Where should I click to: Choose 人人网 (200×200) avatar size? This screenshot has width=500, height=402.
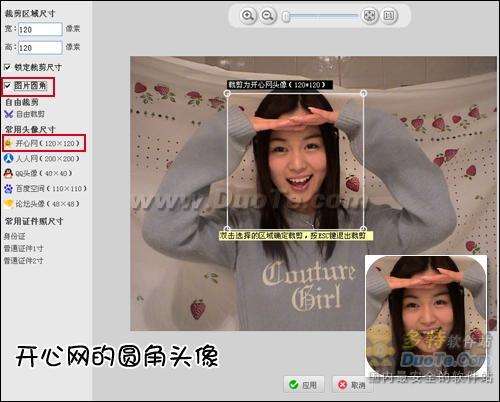pos(42,158)
